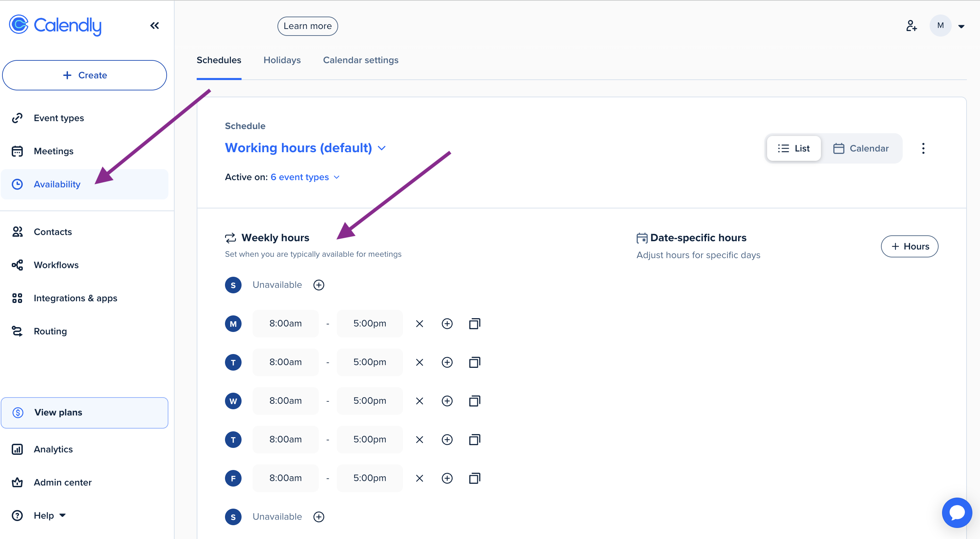Viewport: 980px width, 539px height.
Task: Open Integrations & apps in sidebar
Action: (x=85, y=298)
